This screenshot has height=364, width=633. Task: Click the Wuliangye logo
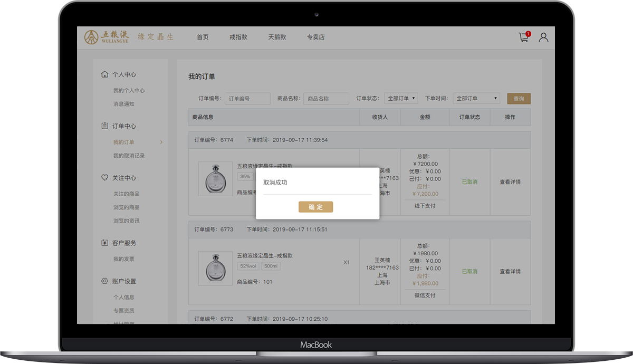point(107,37)
